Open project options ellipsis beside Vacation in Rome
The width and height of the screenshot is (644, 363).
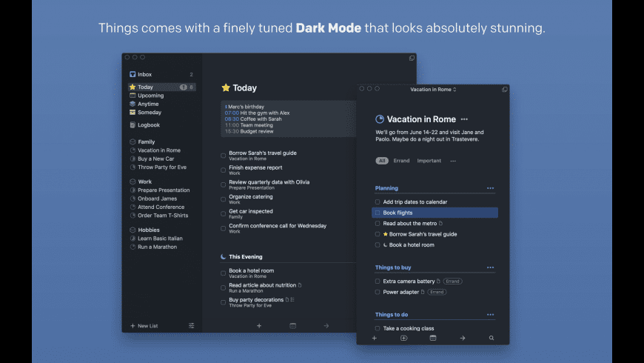point(464,119)
